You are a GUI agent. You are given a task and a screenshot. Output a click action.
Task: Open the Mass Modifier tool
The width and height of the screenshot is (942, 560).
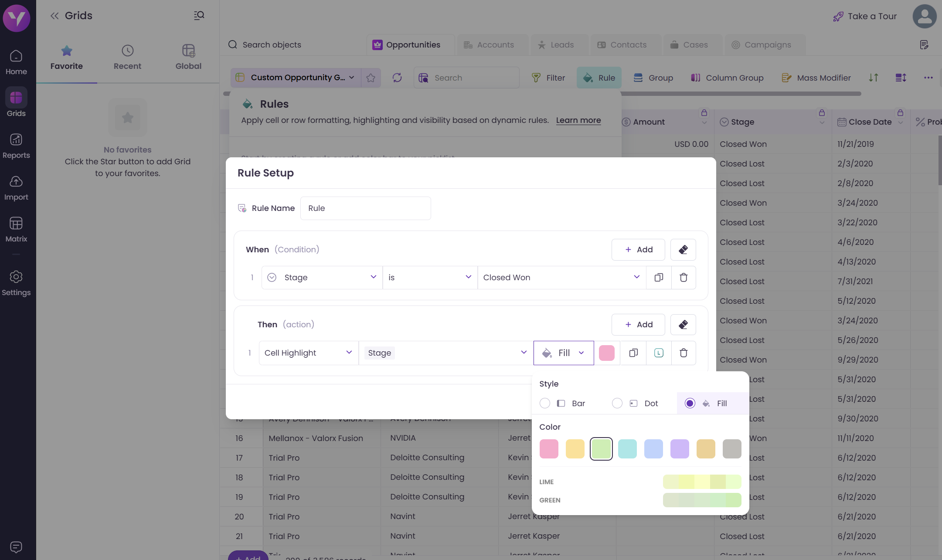816,78
